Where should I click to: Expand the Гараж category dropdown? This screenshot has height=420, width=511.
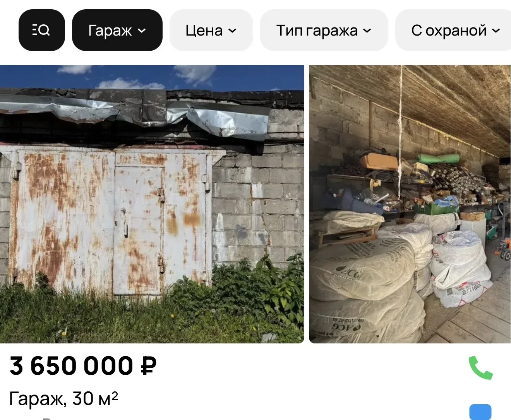[x=117, y=30]
